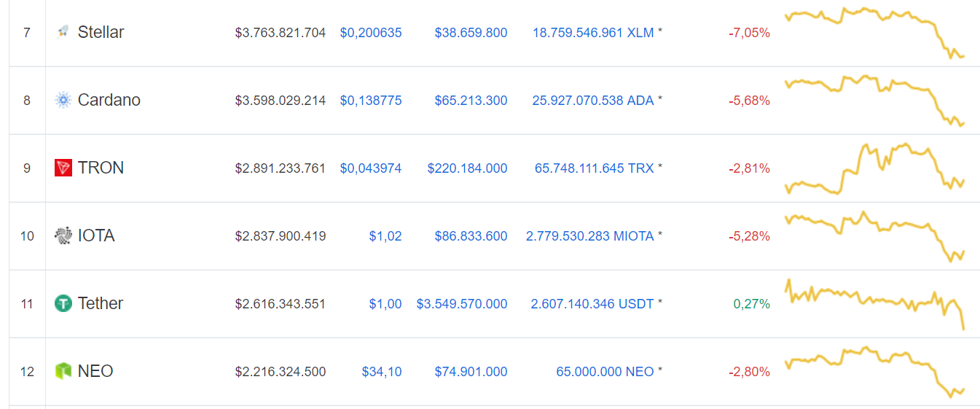Click the Tether volume $3.549.570.000
This screenshot has width=980, height=409.
(462, 303)
